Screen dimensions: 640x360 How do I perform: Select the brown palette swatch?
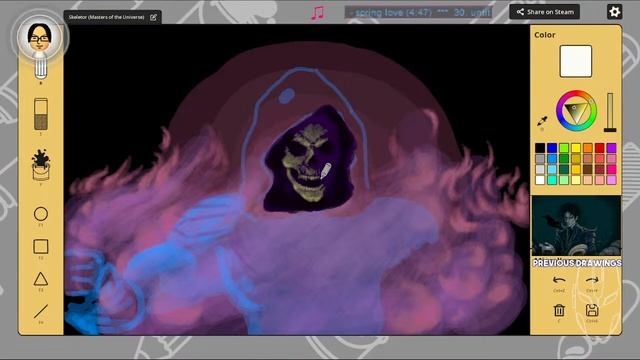point(588,169)
